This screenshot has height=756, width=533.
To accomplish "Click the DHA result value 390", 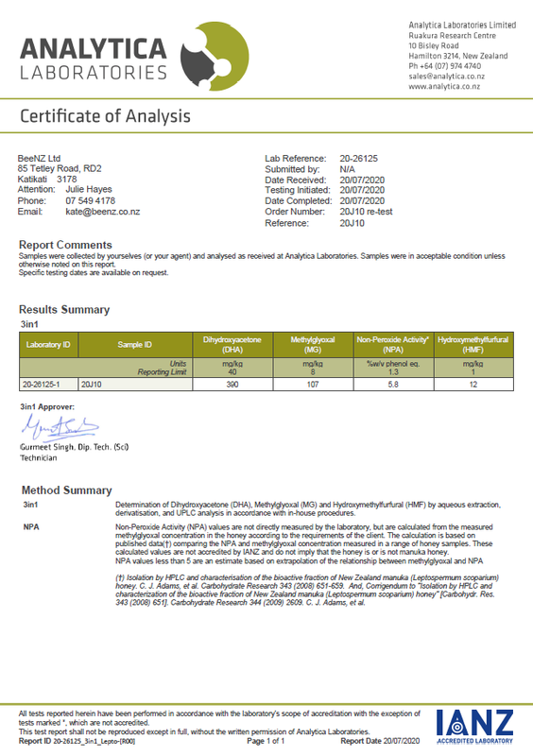I will tap(232, 385).
